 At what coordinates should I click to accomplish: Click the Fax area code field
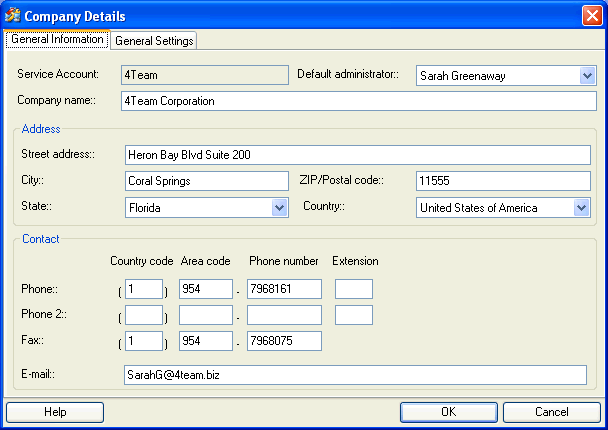(x=206, y=341)
